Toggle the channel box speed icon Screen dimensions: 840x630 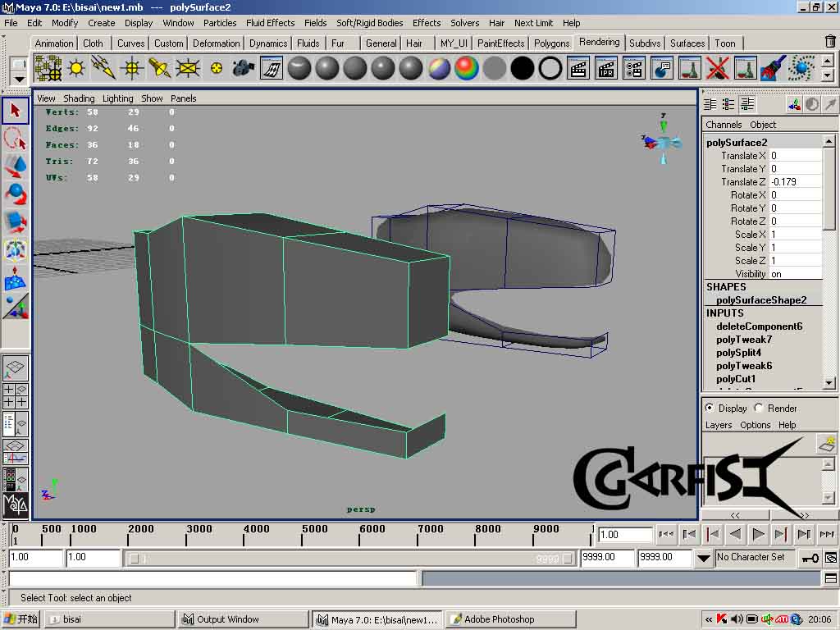[812, 104]
